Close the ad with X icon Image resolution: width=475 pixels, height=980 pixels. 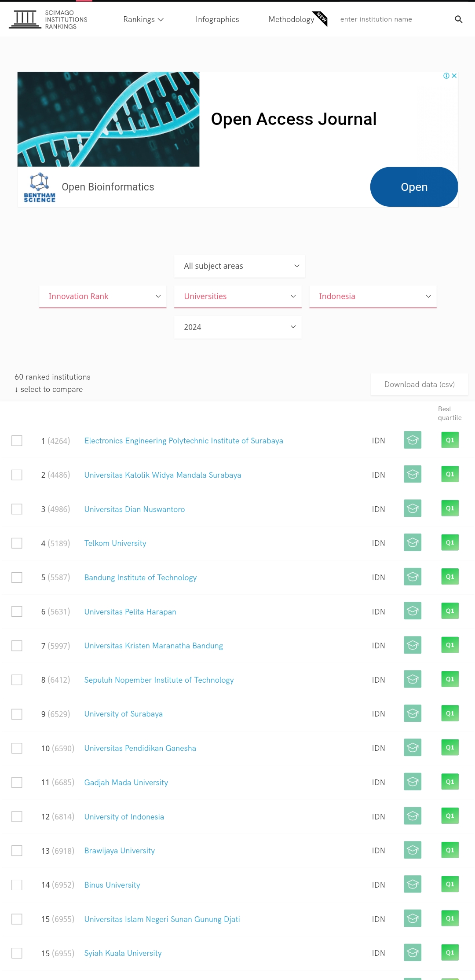tap(454, 76)
